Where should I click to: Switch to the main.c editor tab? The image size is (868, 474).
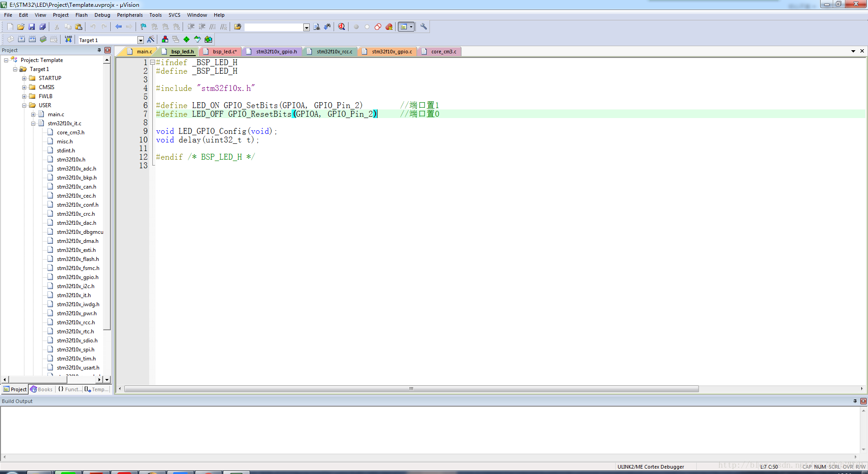pos(140,52)
